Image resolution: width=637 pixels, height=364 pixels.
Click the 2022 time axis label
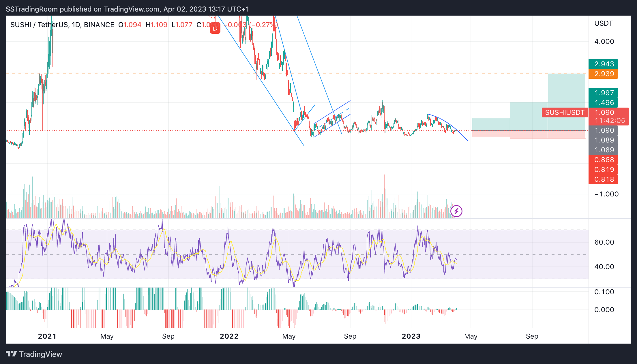coord(229,336)
